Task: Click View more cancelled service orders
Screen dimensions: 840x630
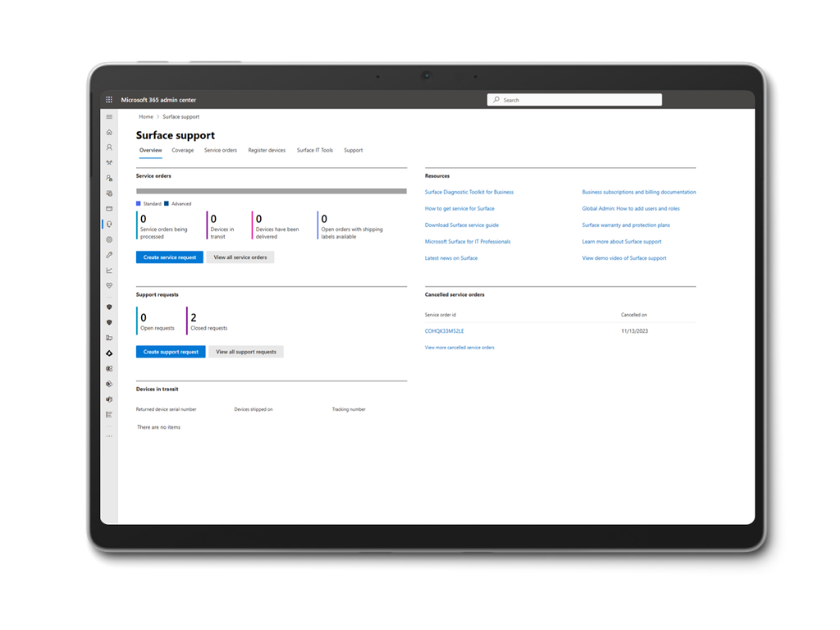Action: coord(459,348)
